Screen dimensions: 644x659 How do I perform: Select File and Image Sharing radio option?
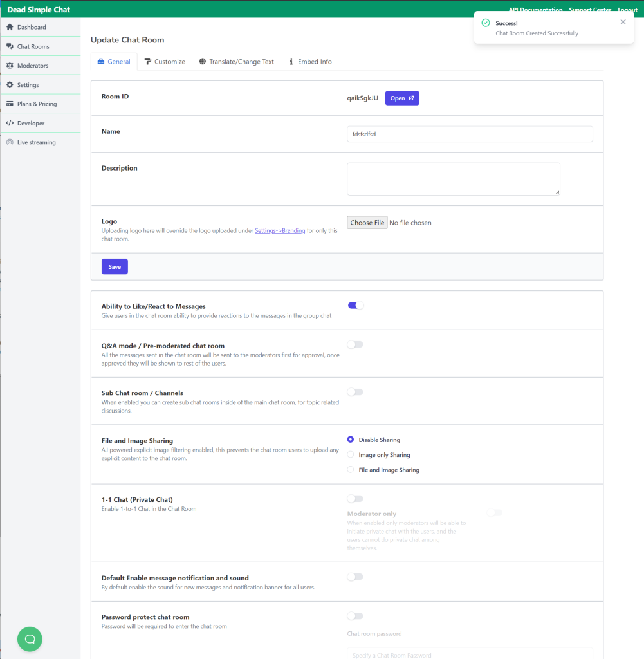351,469
